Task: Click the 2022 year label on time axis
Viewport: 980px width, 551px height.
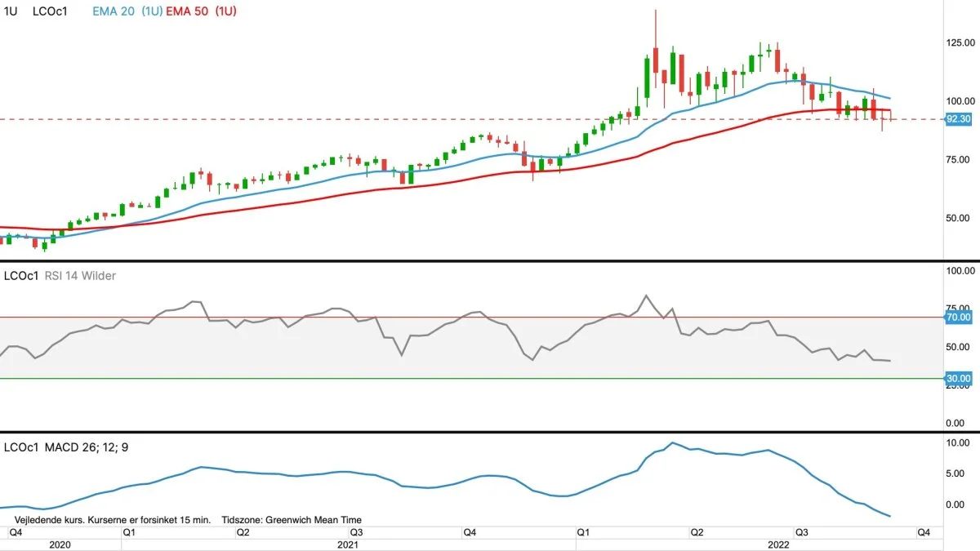Action: [778, 544]
